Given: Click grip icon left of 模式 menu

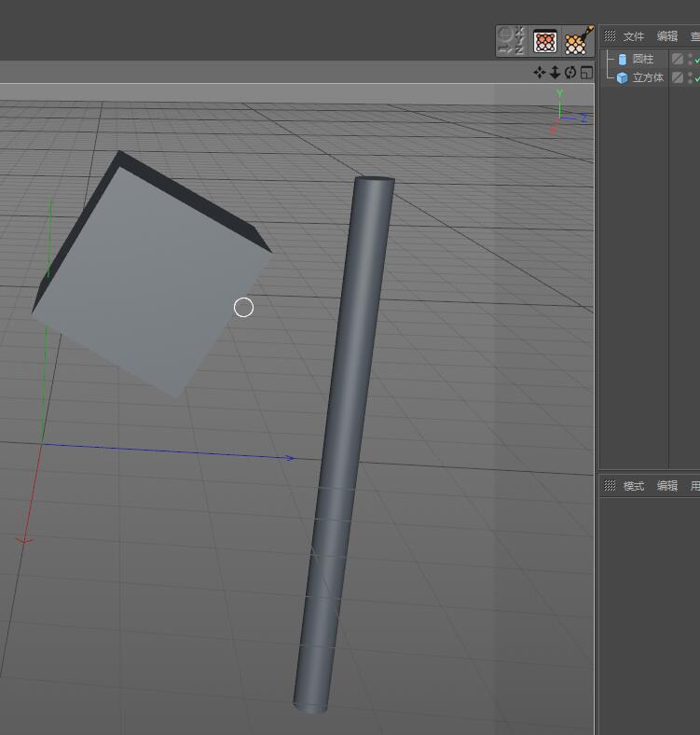Looking at the screenshot, I should [610, 486].
